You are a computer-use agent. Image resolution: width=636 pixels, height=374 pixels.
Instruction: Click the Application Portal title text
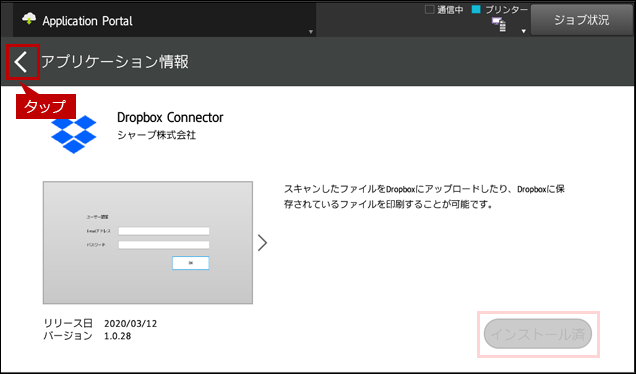pyautogui.click(x=87, y=21)
